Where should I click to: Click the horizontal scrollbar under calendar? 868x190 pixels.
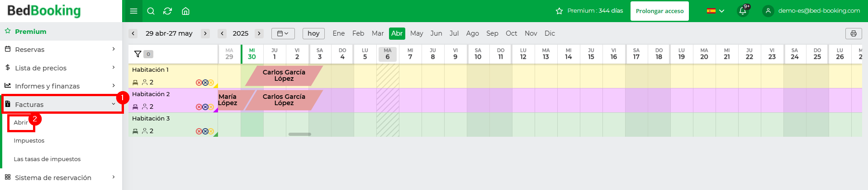click(x=300, y=134)
